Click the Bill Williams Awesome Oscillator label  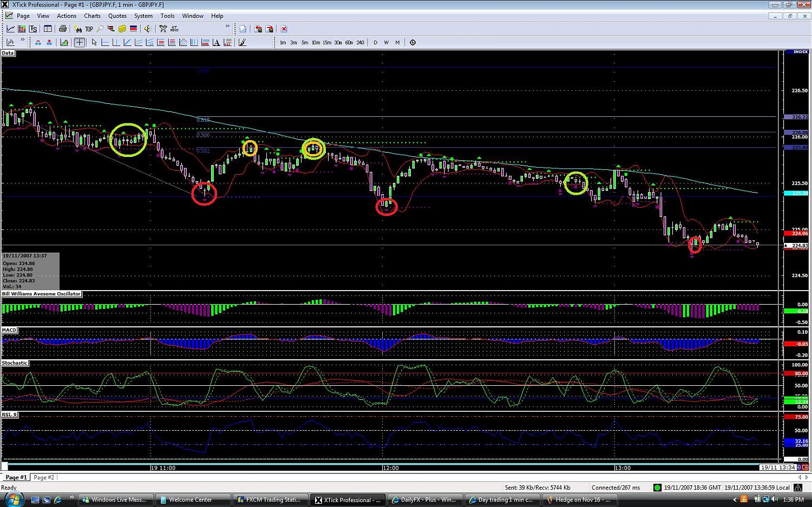tap(41, 294)
